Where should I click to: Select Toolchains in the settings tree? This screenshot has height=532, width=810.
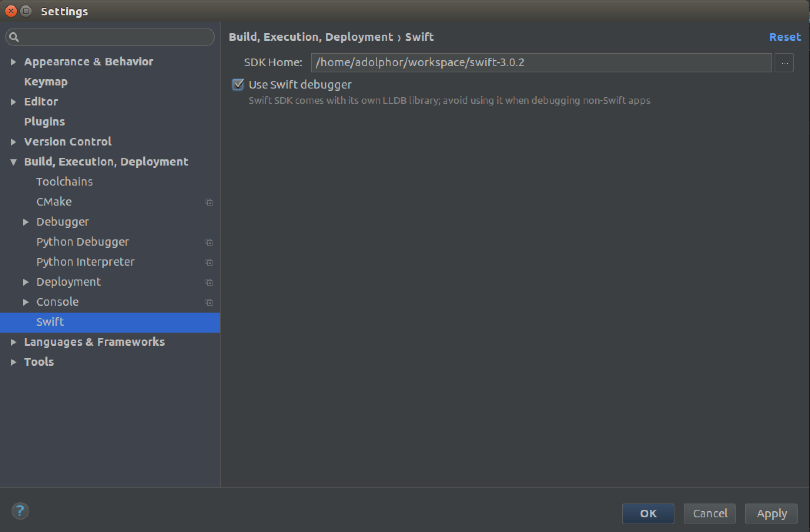[65, 182]
